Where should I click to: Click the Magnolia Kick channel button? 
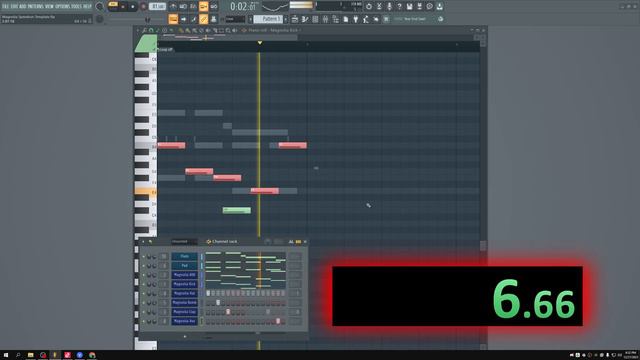[184, 284]
